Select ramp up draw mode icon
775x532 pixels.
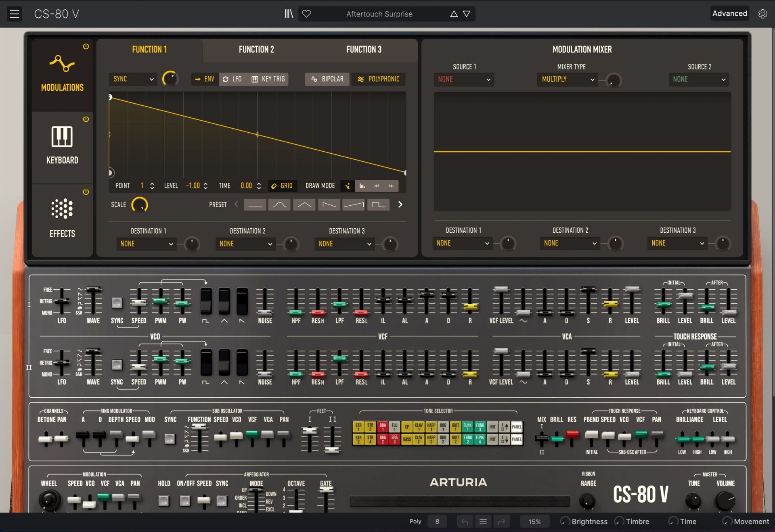point(377,186)
